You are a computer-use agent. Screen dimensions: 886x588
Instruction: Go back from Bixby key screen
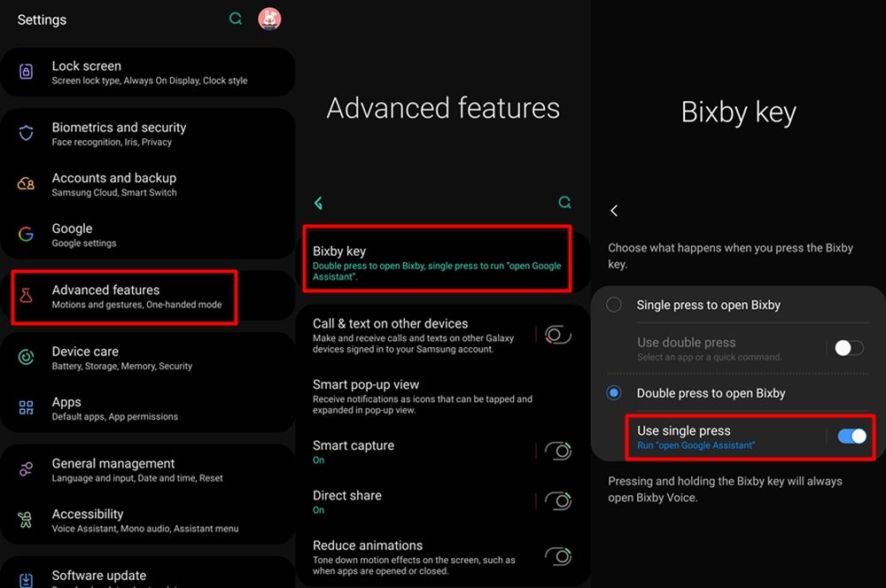[x=614, y=211]
